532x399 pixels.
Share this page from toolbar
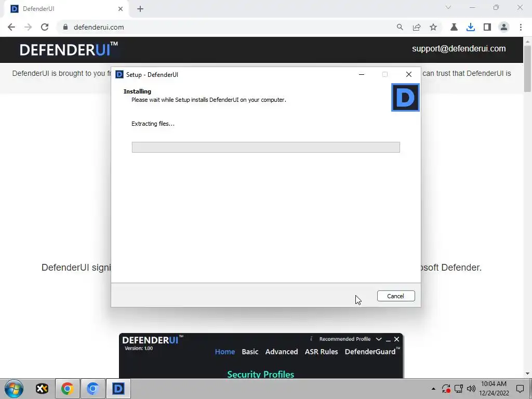click(417, 27)
